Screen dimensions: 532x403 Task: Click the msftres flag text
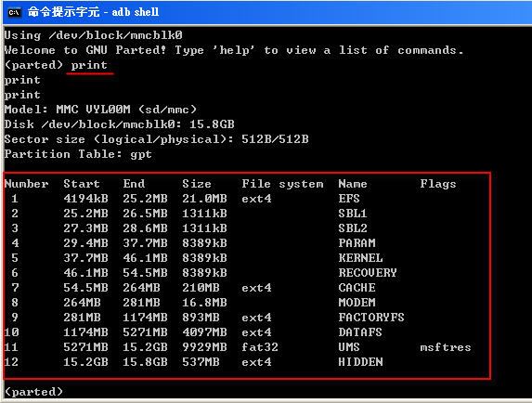point(446,347)
